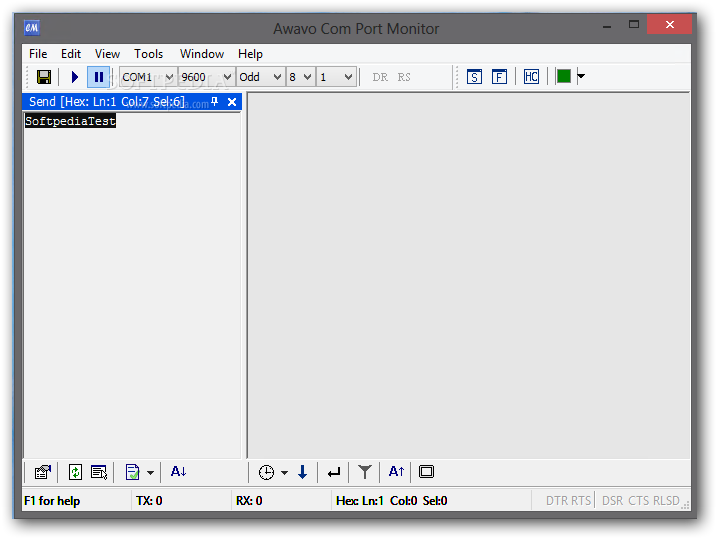Image resolution: width=717 pixels, height=539 pixels.
Task: Click the list with cursor icon
Action: point(99,472)
